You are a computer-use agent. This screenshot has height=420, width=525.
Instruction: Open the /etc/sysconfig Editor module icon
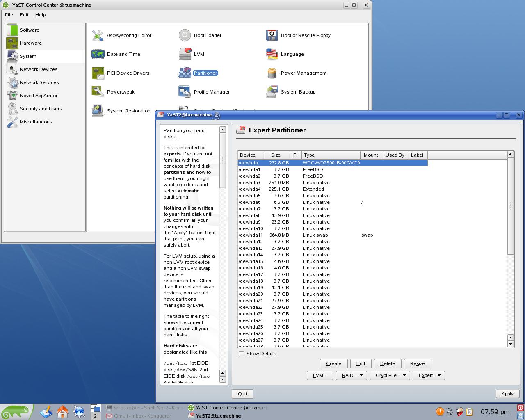tap(98, 35)
